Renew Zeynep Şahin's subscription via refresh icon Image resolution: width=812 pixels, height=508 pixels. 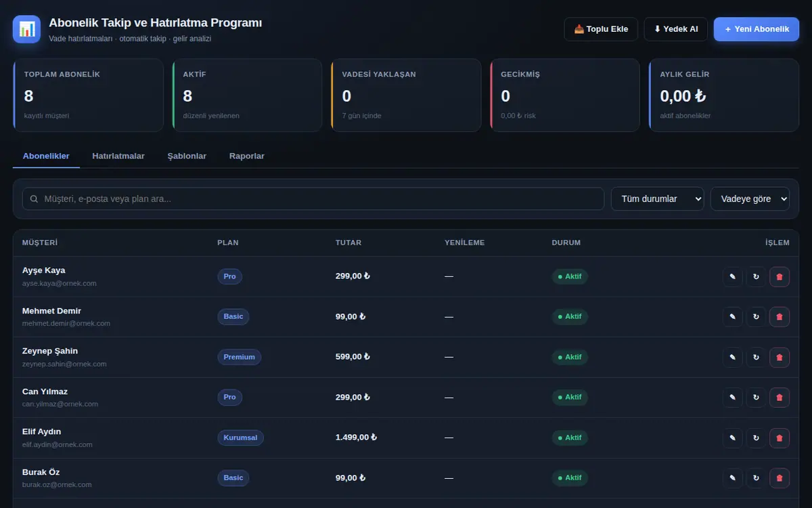coord(756,357)
